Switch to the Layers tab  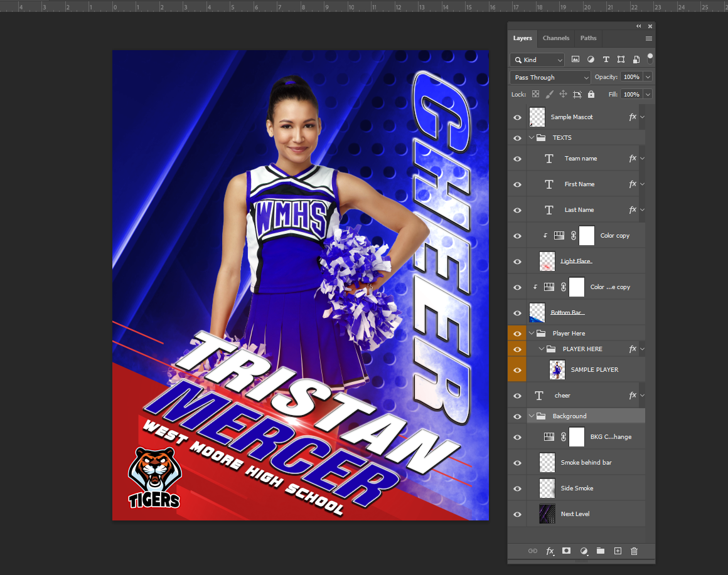[522, 38]
